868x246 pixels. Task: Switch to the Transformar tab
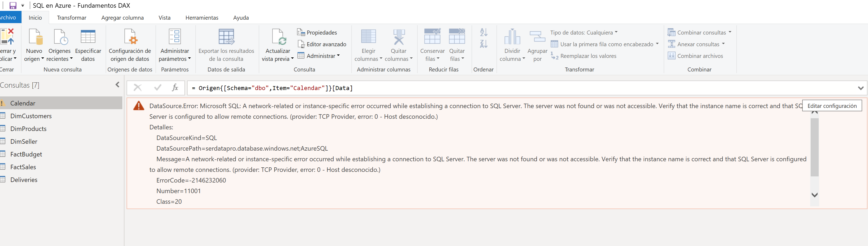coord(71,18)
